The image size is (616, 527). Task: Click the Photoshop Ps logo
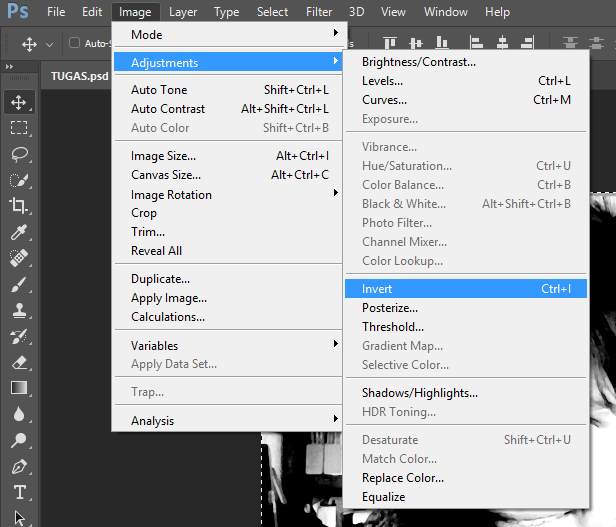point(18,11)
